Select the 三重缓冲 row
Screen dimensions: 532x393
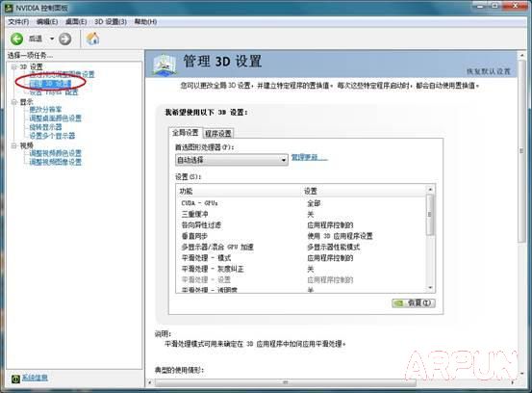coord(301,214)
